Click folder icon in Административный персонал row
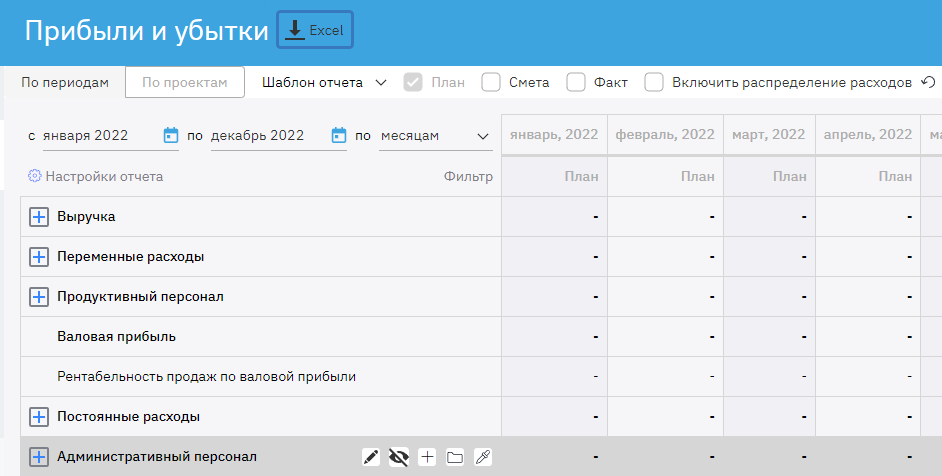The height and width of the screenshot is (476, 942). point(455,457)
